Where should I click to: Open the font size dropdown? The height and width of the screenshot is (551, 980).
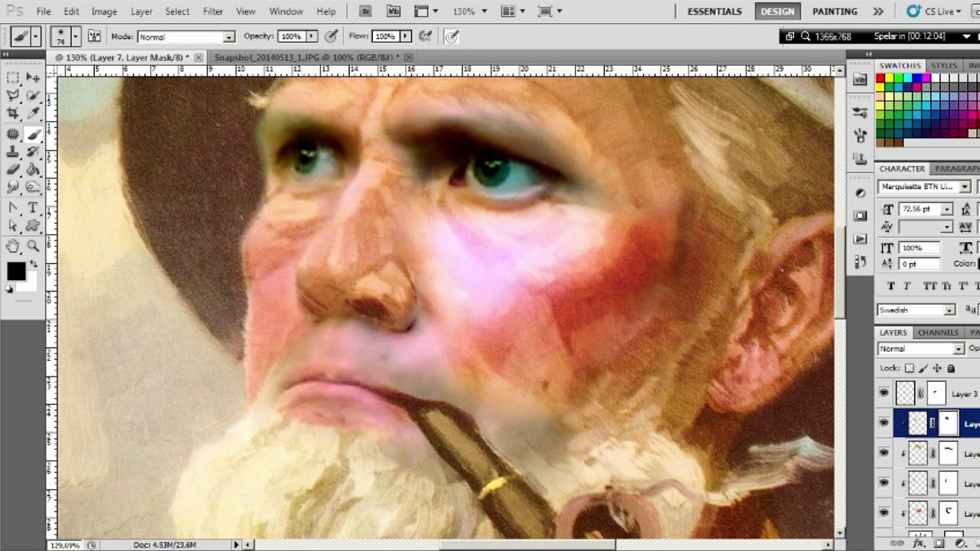coord(947,210)
